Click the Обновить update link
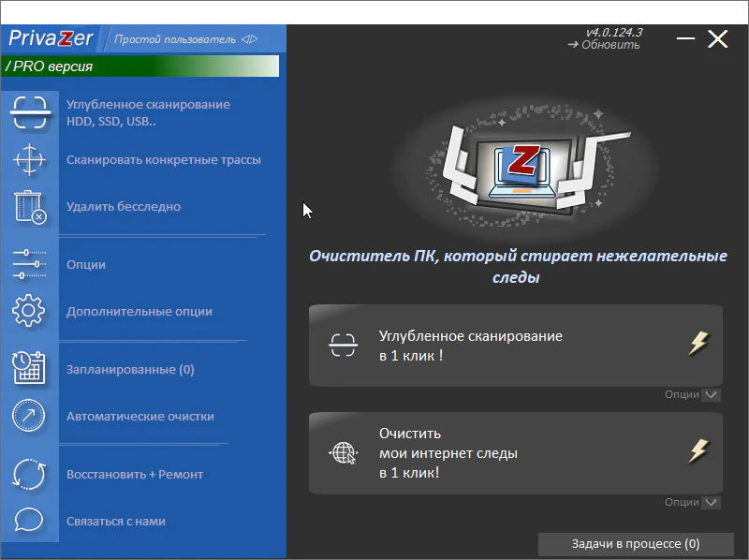Image resolution: width=749 pixels, height=560 pixels. [604, 45]
